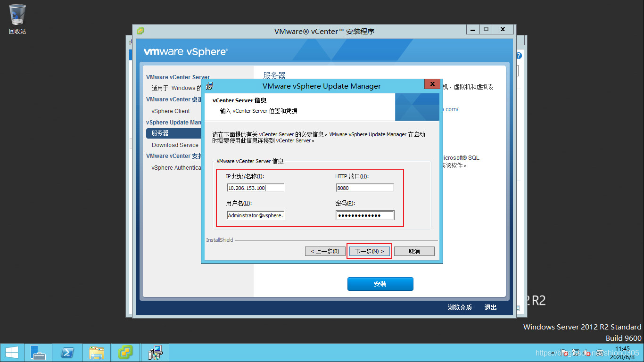Focus the username field with Administrator@vsphere
This screenshot has width=644, height=362.
click(256, 215)
